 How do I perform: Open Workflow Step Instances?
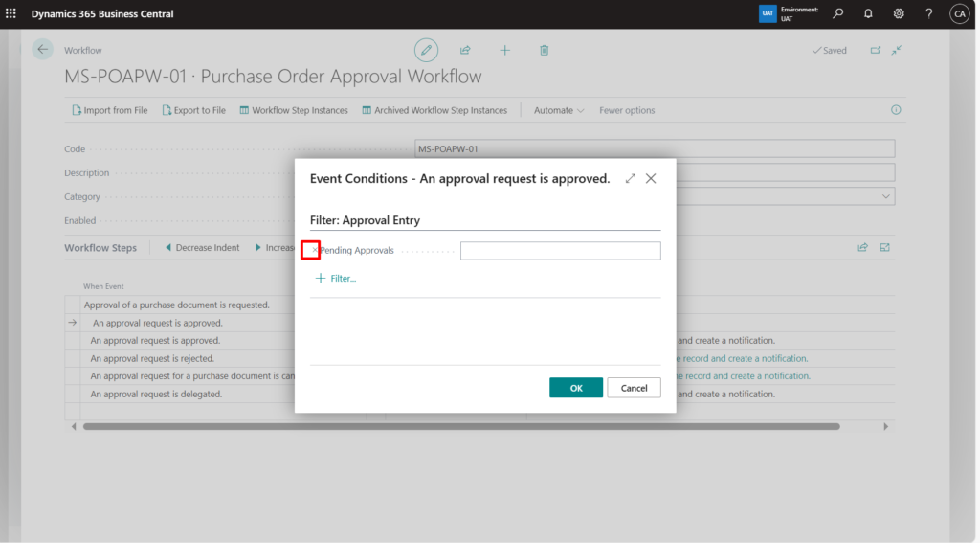[x=294, y=110]
